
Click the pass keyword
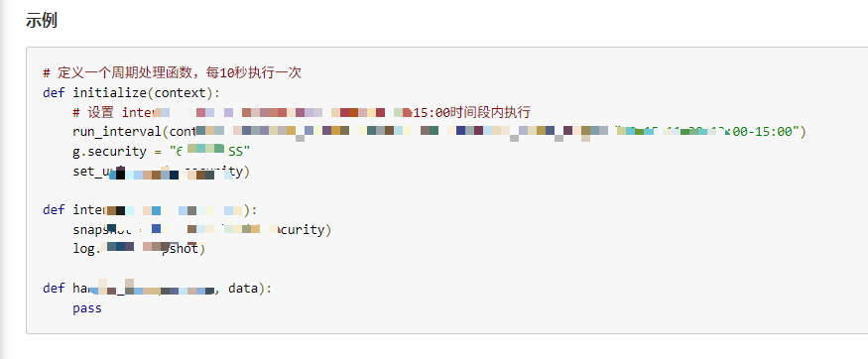[87, 308]
